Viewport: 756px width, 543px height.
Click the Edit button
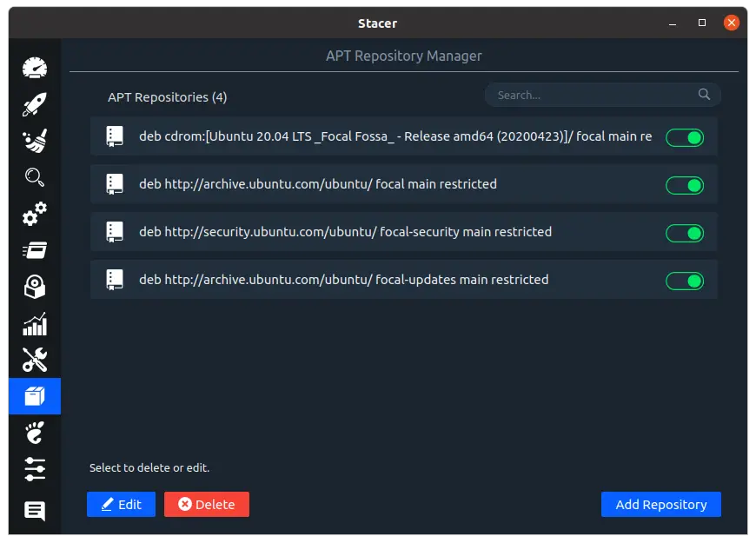click(121, 505)
